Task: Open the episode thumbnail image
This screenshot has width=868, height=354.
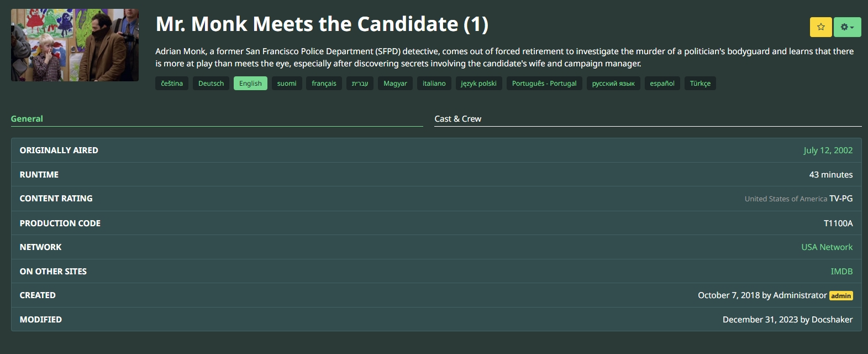Action: click(x=75, y=45)
